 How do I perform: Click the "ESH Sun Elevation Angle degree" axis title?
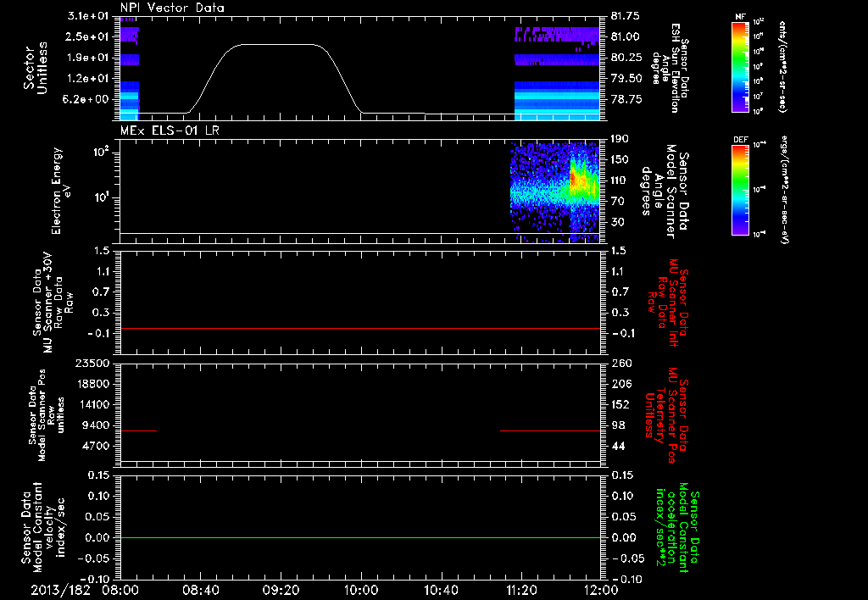668,68
